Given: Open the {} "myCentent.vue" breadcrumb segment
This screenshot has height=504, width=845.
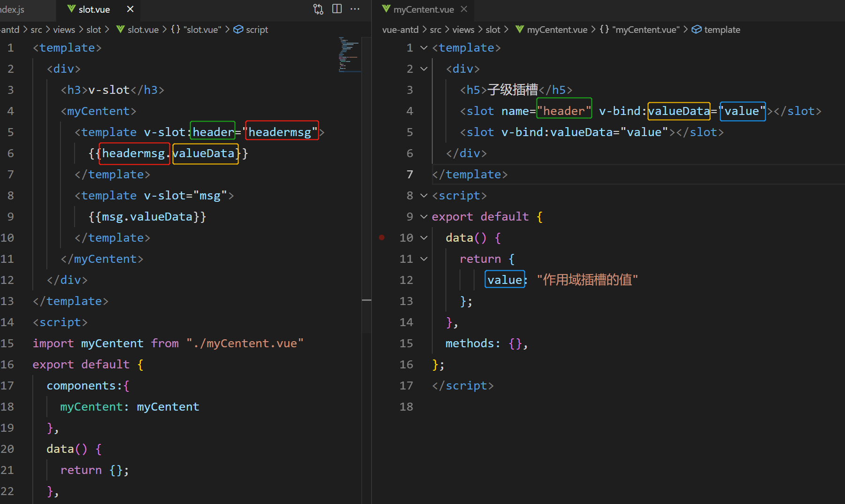Looking at the screenshot, I should click(639, 30).
